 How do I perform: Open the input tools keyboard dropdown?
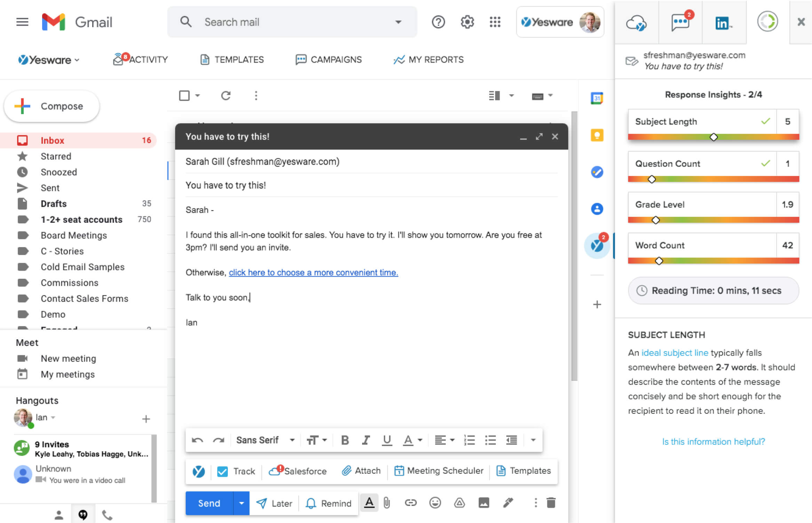550,95
